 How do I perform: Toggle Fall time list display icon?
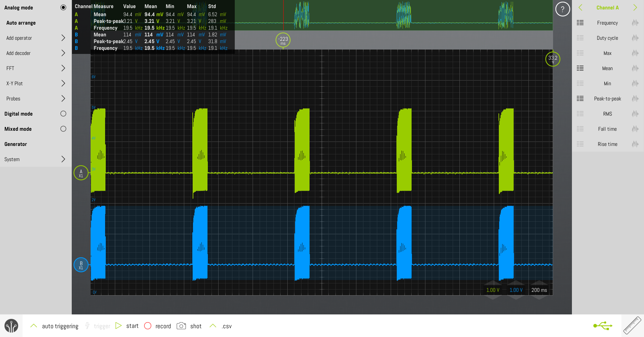click(580, 129)
